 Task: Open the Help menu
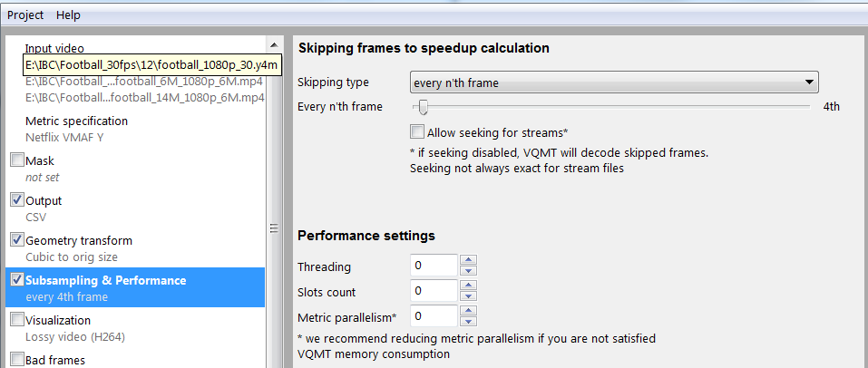(68, 15)
